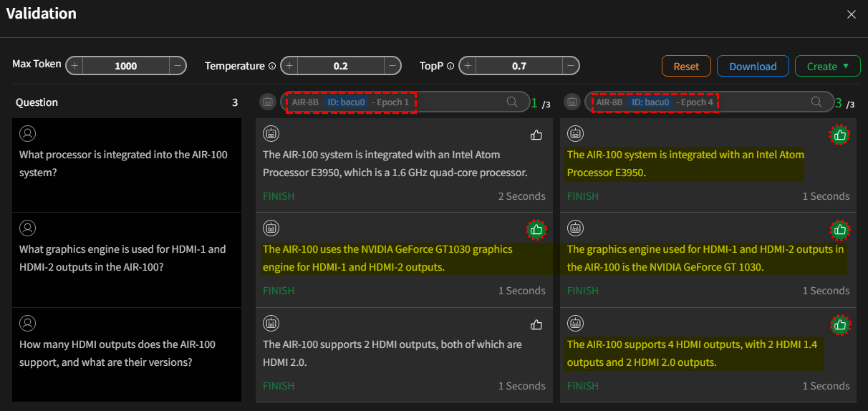Like Epoch 1 answer about Intel Atom processor
This screenshot has height=411, width=868.
(x=536, y=135)
